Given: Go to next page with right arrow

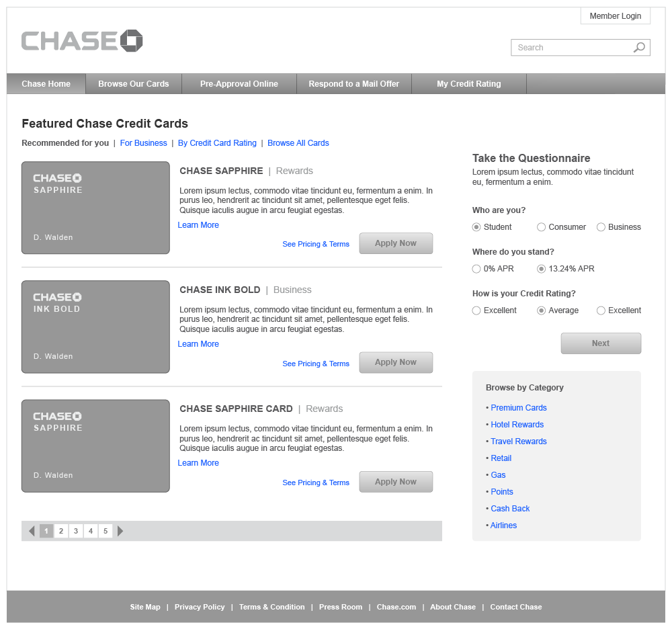Looking at the screenshot, I should (120, 531).
